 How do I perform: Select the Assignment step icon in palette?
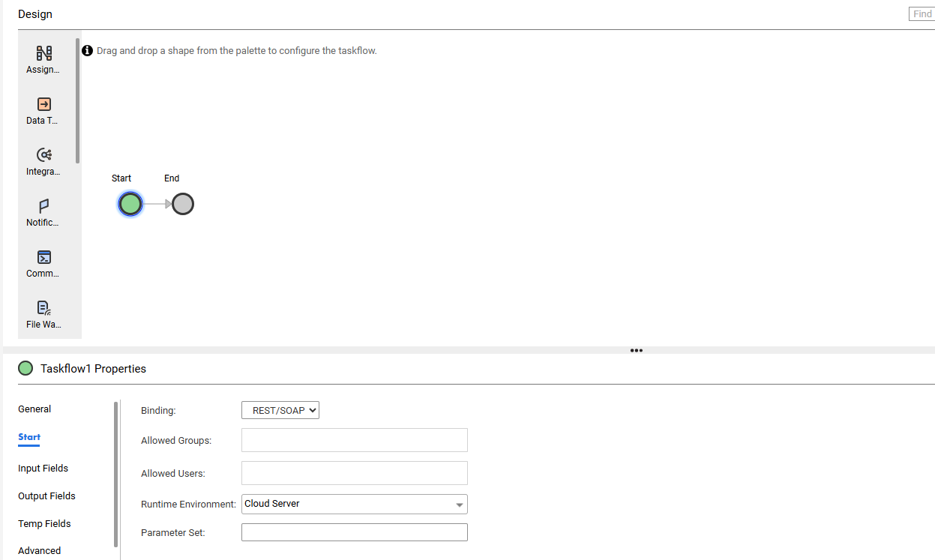(x=43, y=53)
